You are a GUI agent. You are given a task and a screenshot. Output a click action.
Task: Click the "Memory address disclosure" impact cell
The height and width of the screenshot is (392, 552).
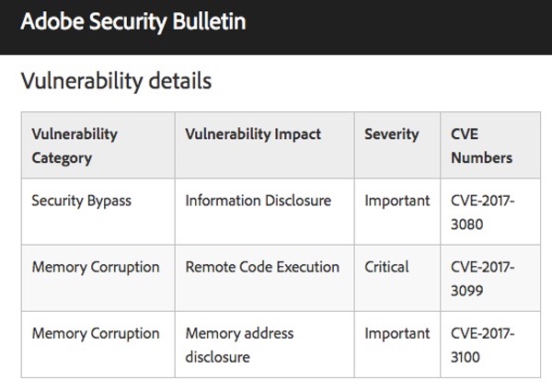point(239,344)
